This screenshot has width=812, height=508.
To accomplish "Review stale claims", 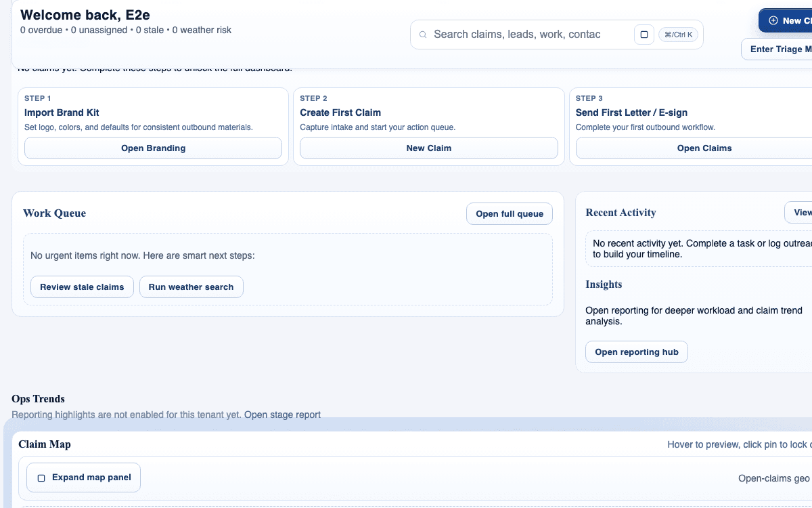I will [x=81, y=287].
